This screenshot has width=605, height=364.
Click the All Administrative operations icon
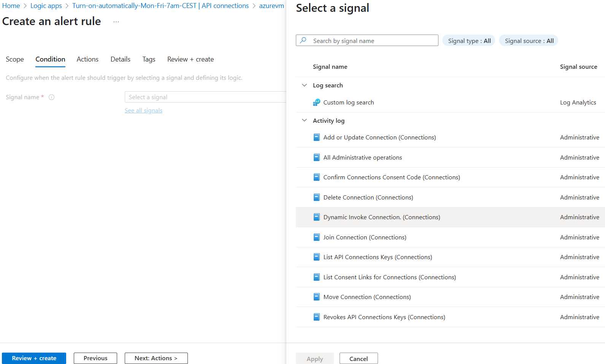(316, 157)
